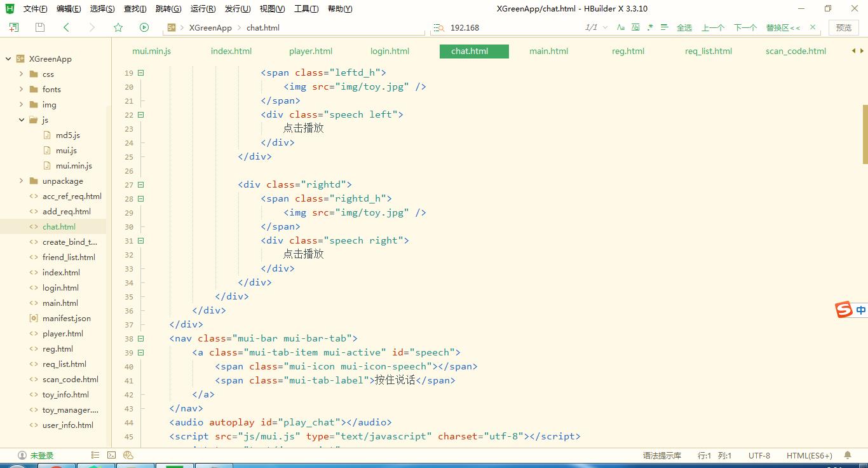Viewport: 868px width, 468px height.
Task: Open the 编辑(E) menu
Action: [x=69, y=9]
